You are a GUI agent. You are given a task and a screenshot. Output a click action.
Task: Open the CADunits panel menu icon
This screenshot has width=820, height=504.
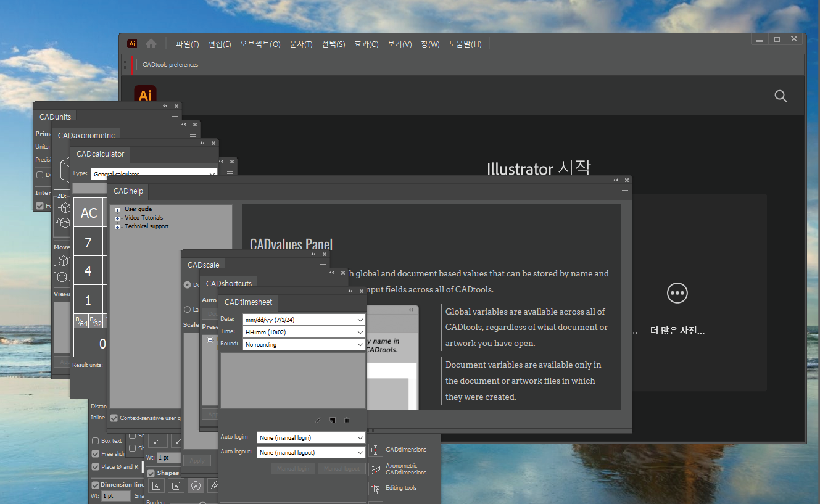[x=175, y=117]
